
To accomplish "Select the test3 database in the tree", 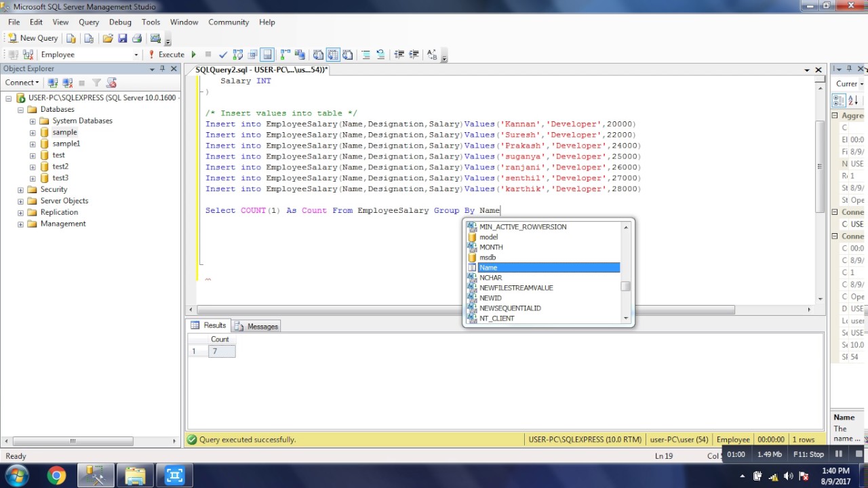I will coord(60,178).
